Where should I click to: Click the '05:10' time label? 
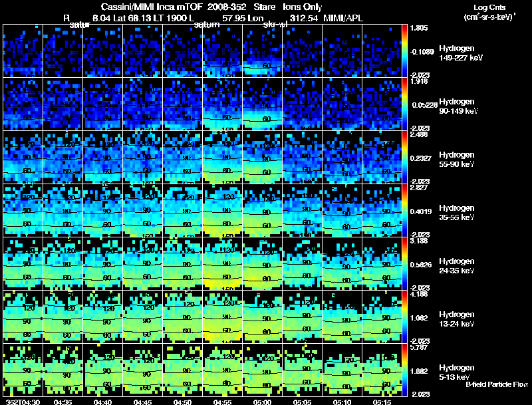(x=342, y=402)
